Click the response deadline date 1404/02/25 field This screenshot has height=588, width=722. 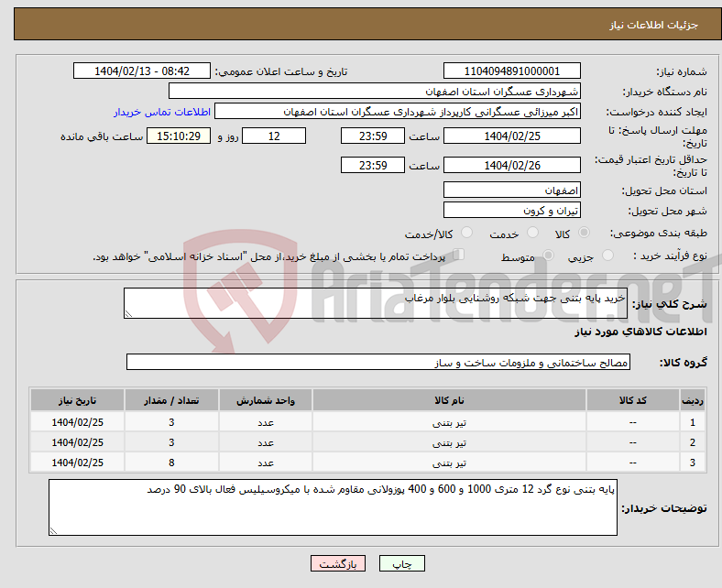511,136
